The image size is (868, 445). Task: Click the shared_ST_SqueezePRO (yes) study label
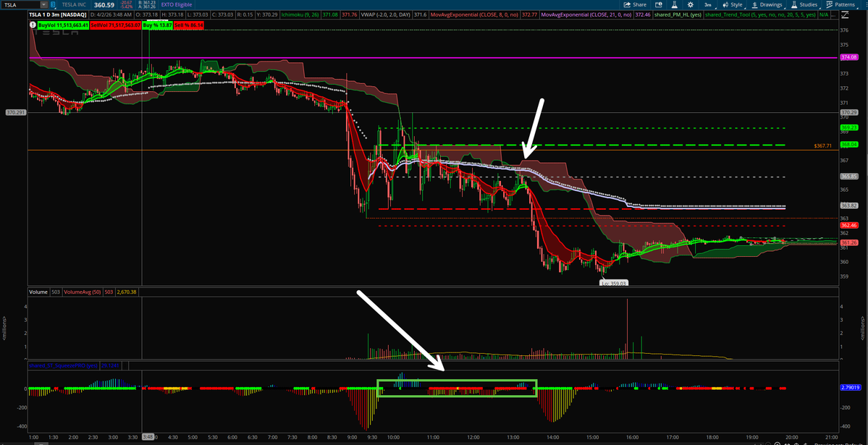(64, 365)
